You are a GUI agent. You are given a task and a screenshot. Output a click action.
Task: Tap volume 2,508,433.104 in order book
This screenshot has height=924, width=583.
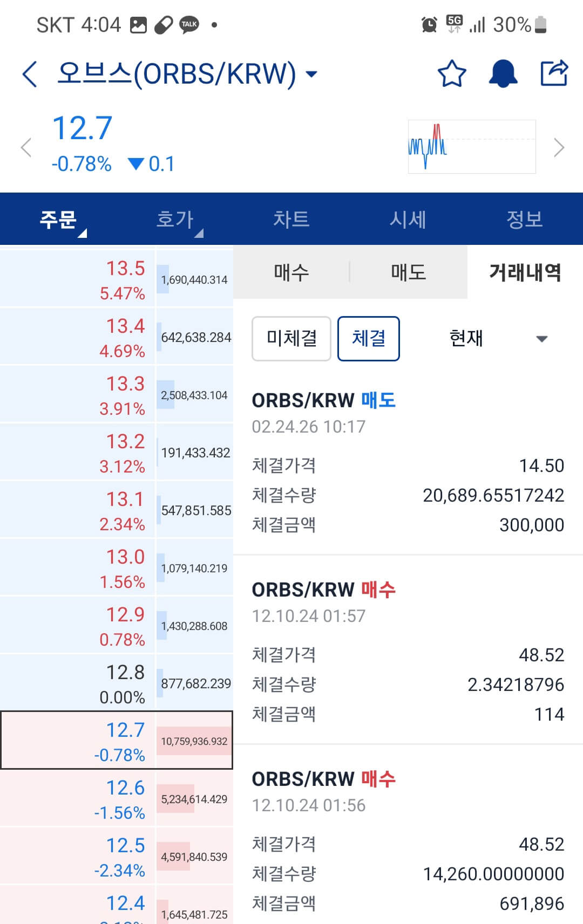pos(194,395)
